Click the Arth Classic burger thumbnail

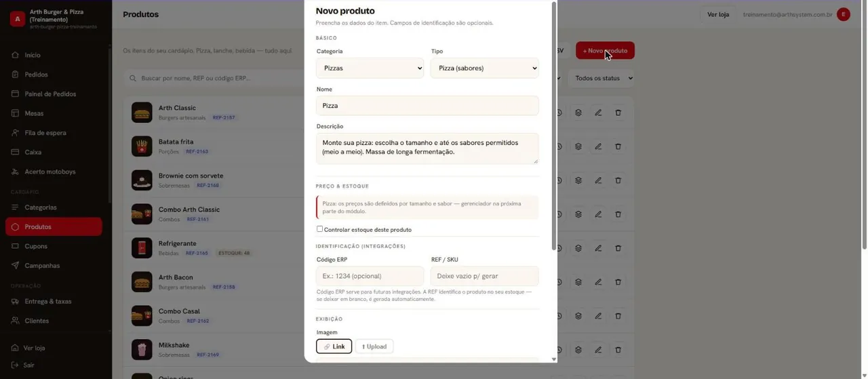point(142,113)
